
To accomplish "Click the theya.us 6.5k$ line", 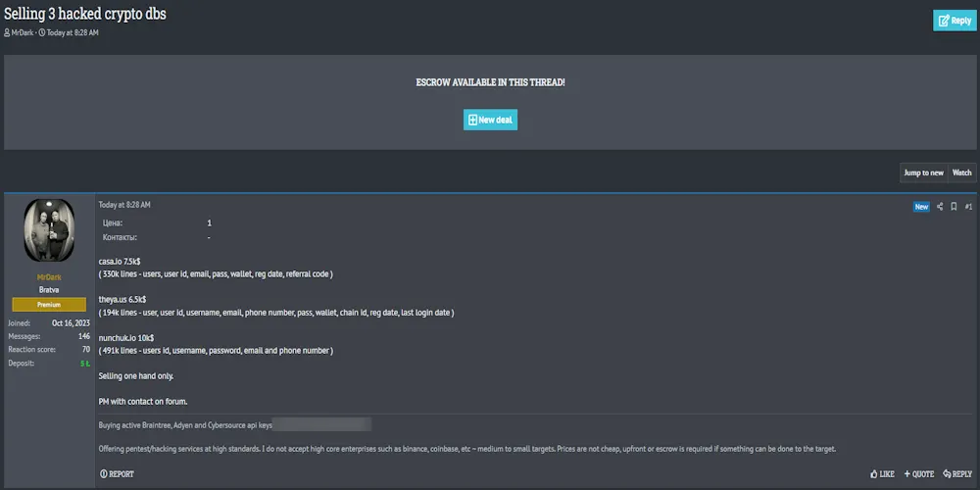I will pos(122,299).
